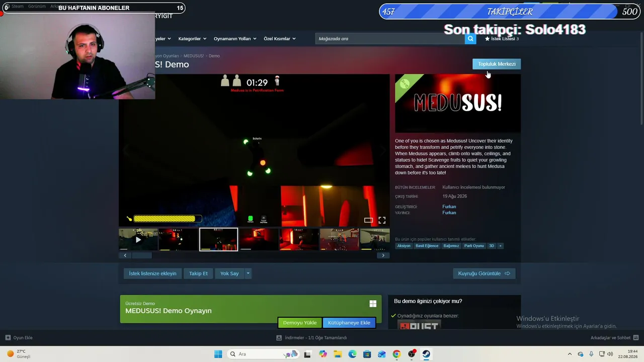Click the taskbar search box
Viewport: 644px width, 362px height.
click(263, 354)
